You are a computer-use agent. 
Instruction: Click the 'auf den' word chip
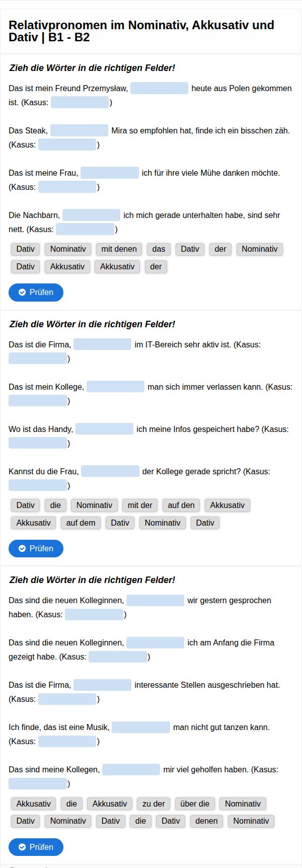pos(181,505)
